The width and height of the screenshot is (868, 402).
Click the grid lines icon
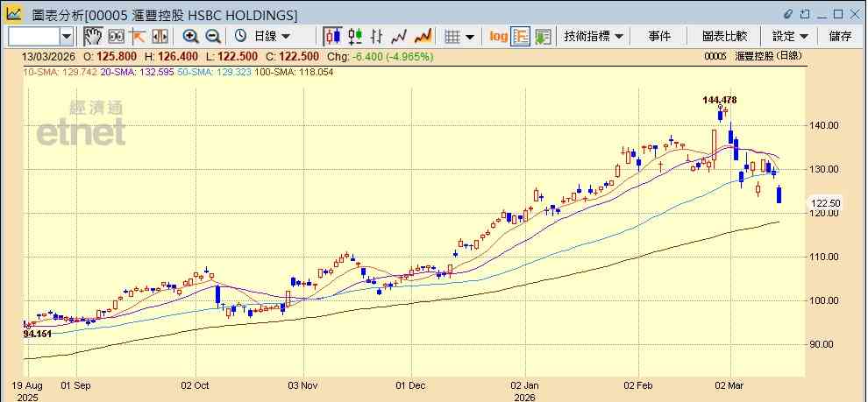click(452, 37)
